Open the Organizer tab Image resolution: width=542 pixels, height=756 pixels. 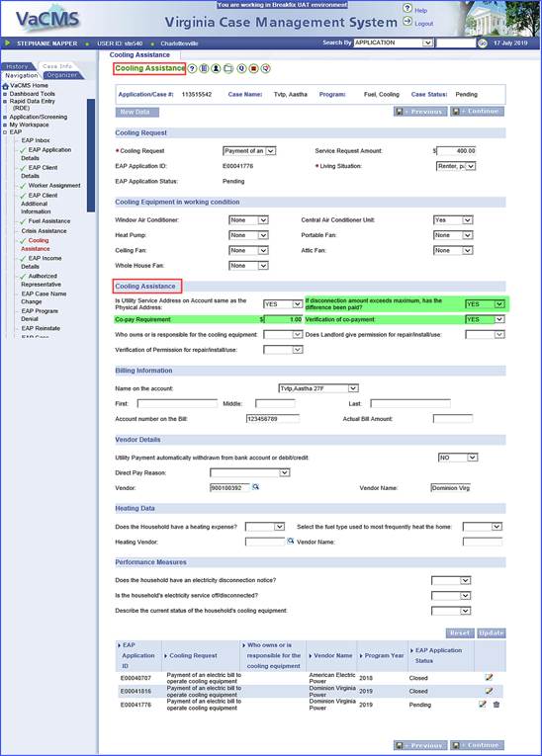(62, 75)
